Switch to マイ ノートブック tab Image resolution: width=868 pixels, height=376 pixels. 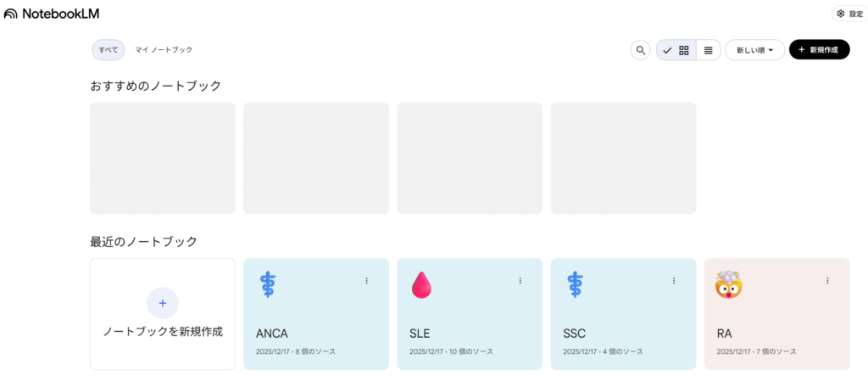point(164,50)
